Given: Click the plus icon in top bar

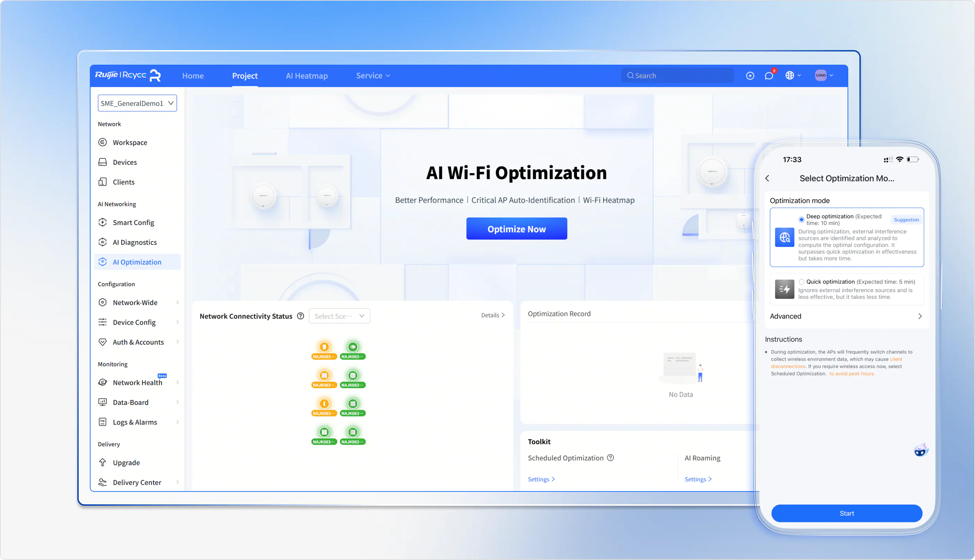Looking at the screenshot, I should pos(750,76).
